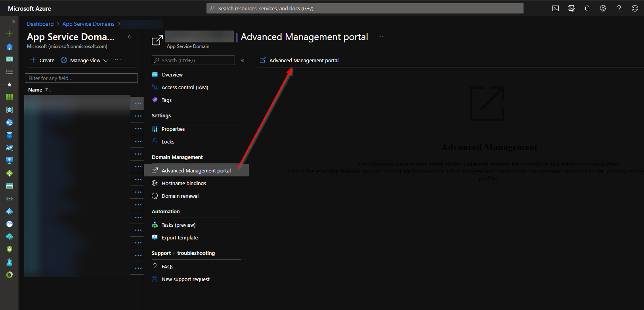Open Notifications bell icon

[x=587, y=8]
